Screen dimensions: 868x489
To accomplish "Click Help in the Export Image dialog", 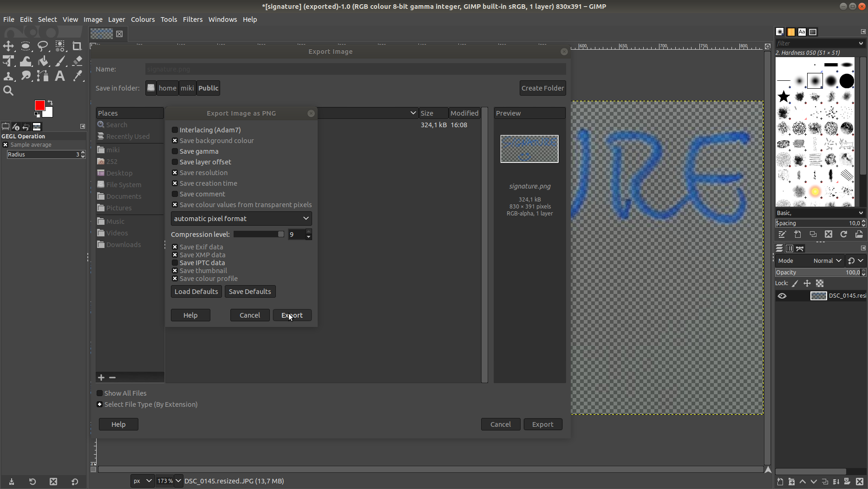I will tap(118, 424).
